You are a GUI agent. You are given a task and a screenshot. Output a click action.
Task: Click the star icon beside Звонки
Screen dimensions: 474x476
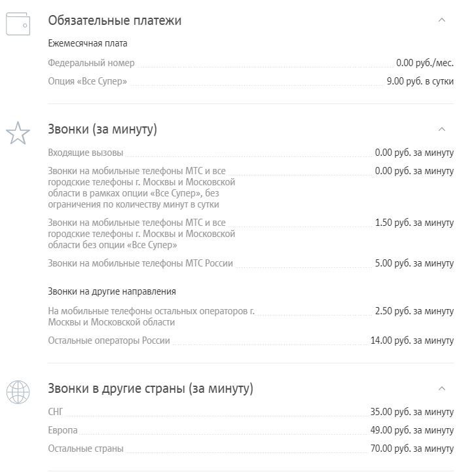click(18, 133)
